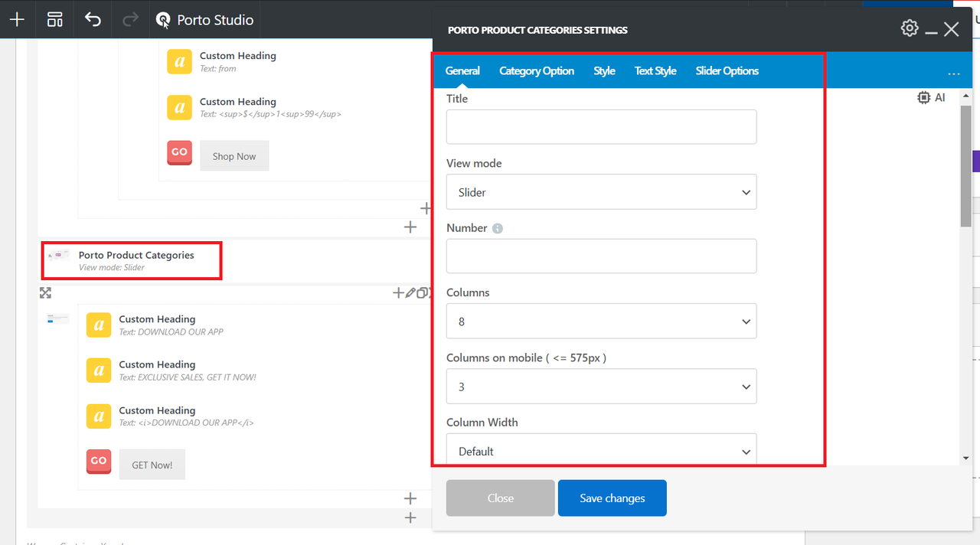Click the Number input field
This screenshot has width=980, height=545.
point(601,256)
